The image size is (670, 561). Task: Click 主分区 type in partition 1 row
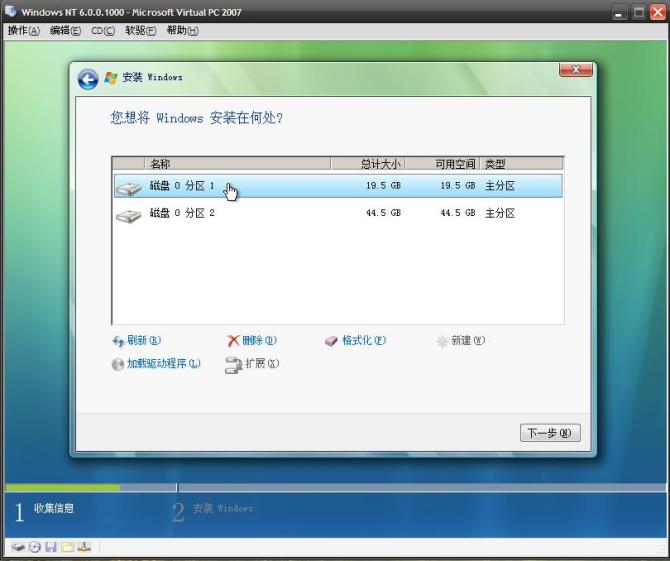click(500, 186)
